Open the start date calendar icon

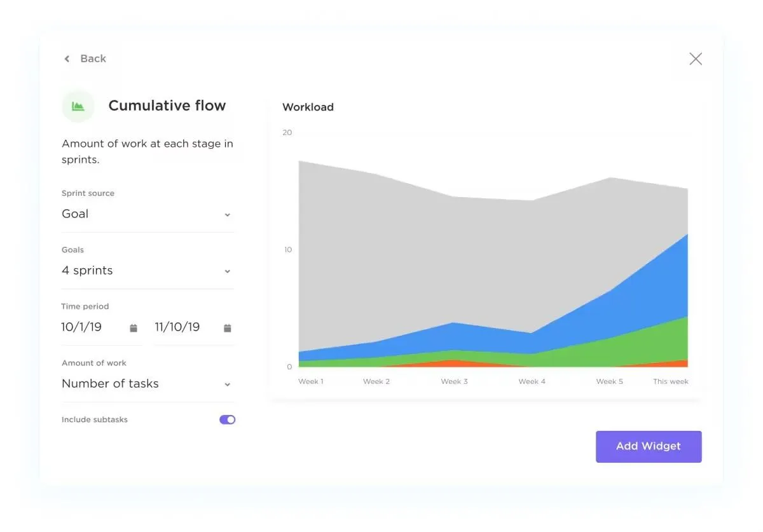(x=134, y=328)
